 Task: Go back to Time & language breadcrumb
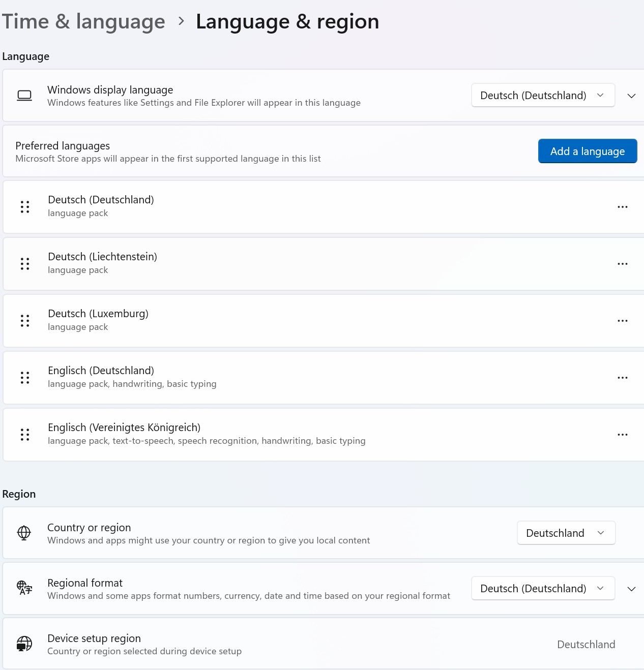(x=83, y=21)
